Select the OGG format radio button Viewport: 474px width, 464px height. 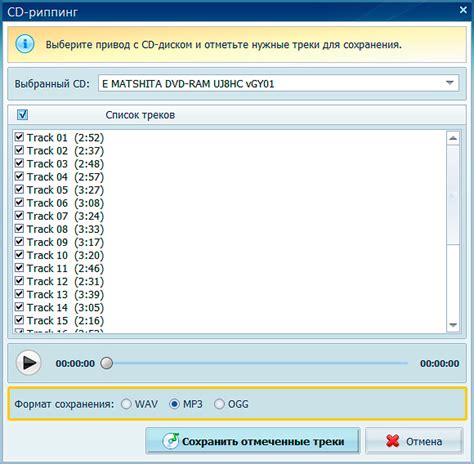coord(219,404)
